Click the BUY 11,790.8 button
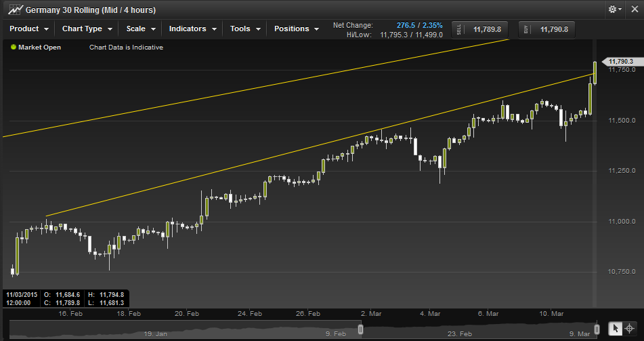644x341 pixels. (546, 30)
